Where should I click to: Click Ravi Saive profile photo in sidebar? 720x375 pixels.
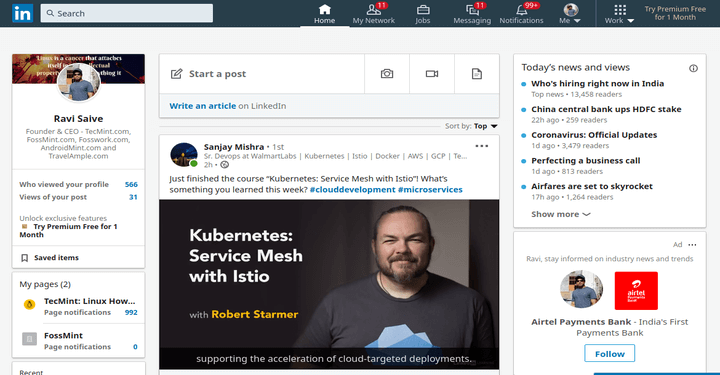pyautogui.click(x=79, y=82)
